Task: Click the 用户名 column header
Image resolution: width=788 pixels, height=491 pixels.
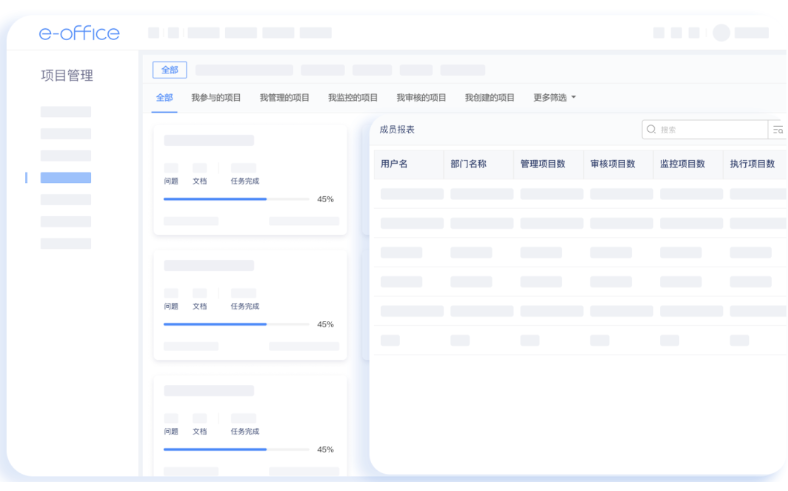Action: click(394, 163)
